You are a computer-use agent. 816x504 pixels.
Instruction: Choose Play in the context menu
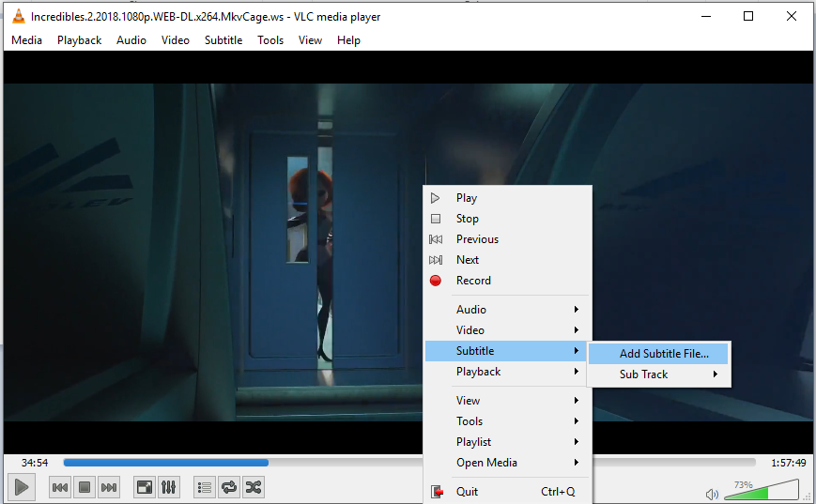point(507,198)
